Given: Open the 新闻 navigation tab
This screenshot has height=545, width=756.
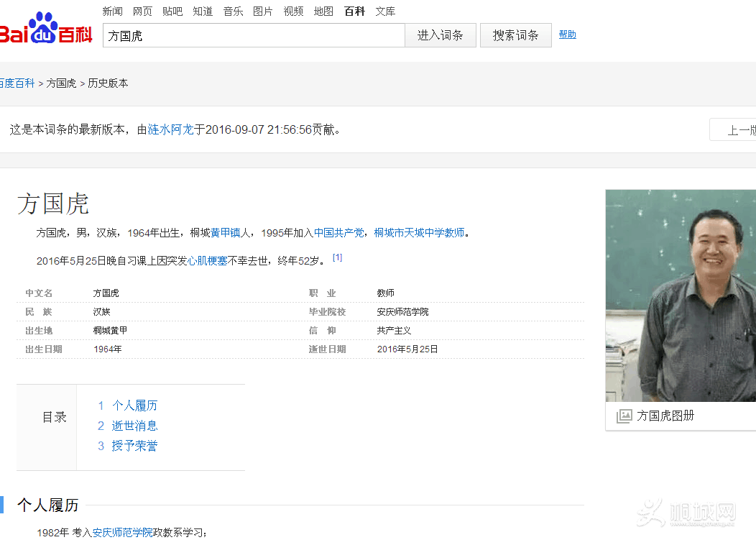Looking at the screenshot, I should point(112,12).
